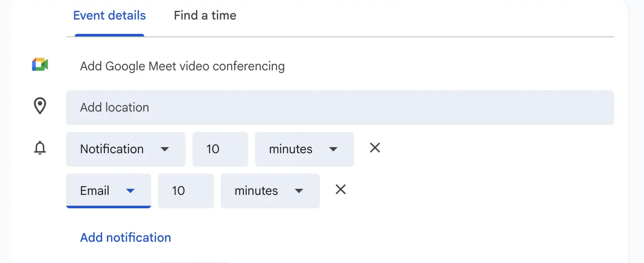Click the minutes dropdown arrow in Email row
644x263 pixels.
299,191
